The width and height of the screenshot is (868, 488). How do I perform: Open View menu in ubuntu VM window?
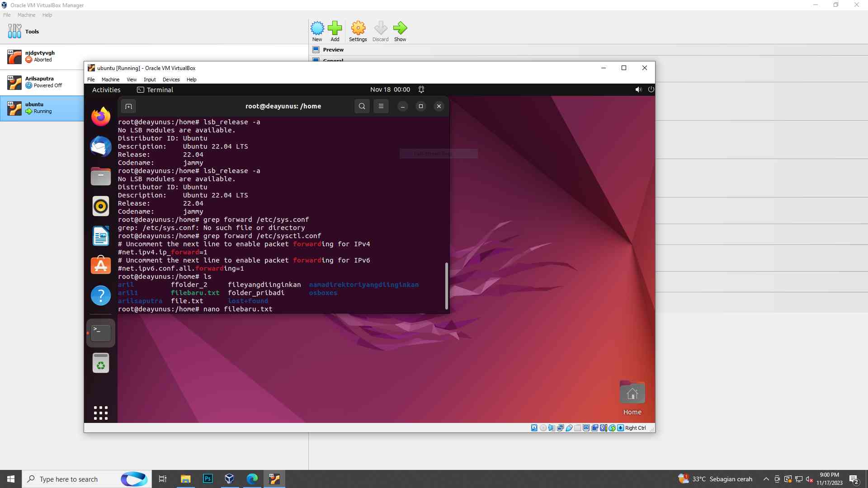click(x=132, y=80)
